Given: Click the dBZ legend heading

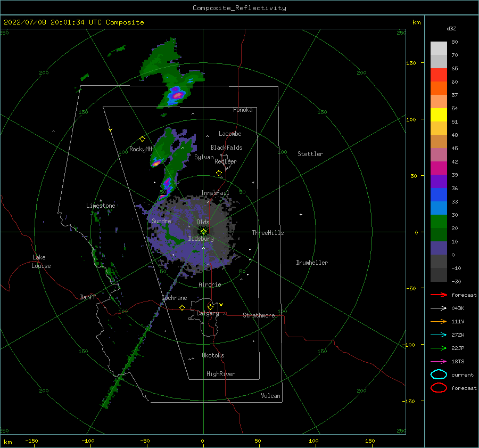Looking at the screenshot, I should 451,28.
